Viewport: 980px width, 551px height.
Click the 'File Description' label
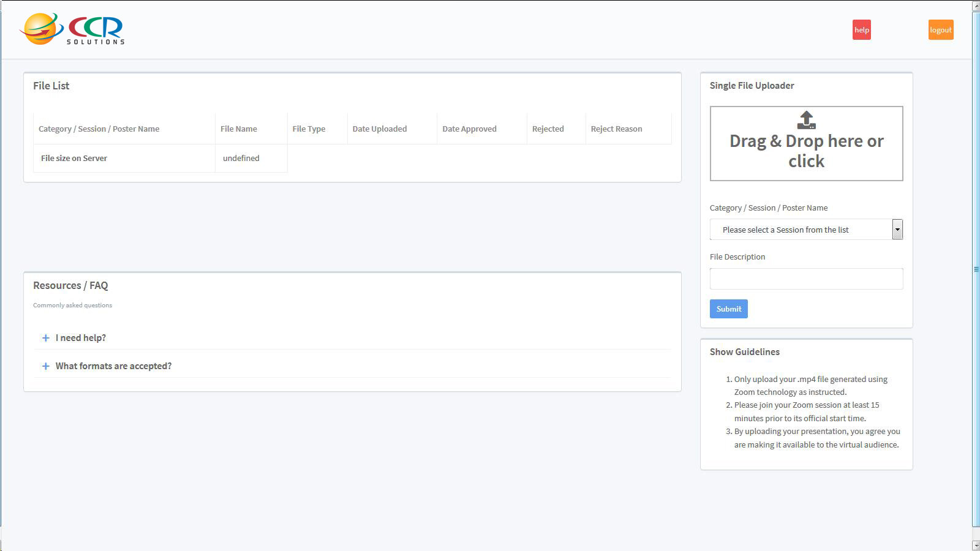737,257
